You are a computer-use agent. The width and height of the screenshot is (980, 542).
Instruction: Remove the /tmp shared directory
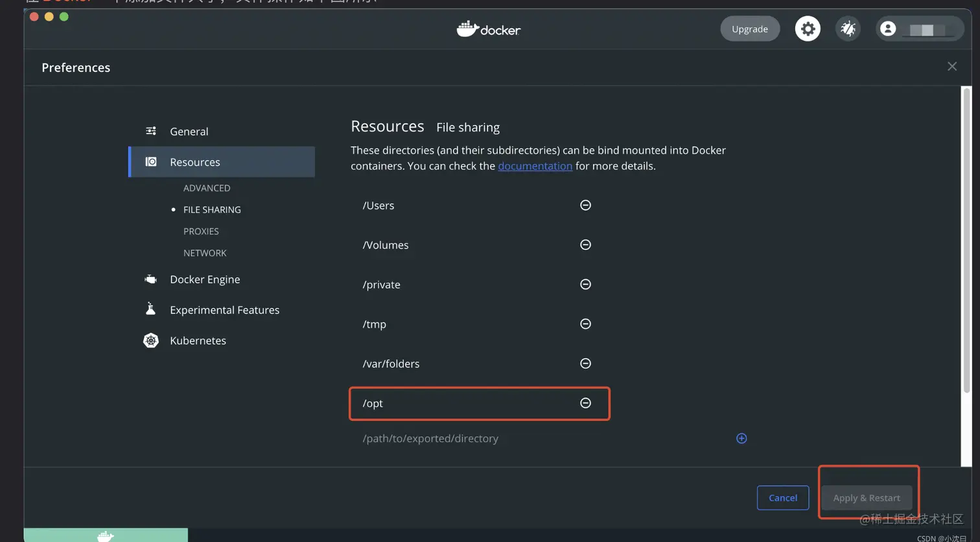point(585,324)
